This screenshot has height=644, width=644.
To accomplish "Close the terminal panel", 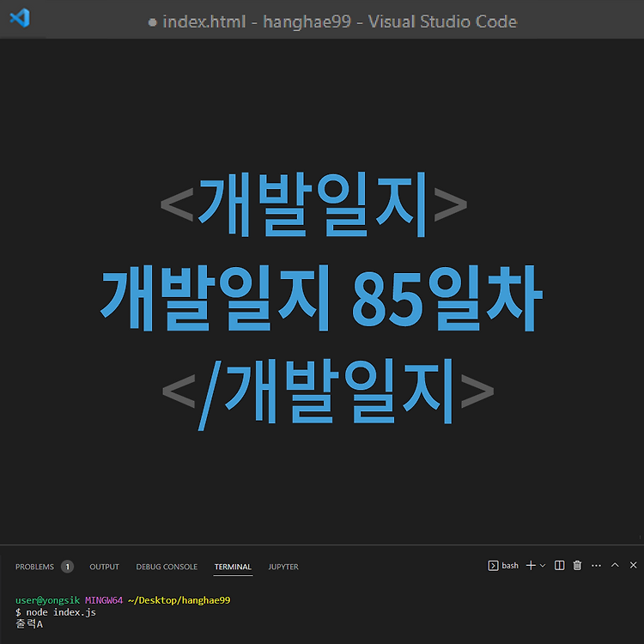I will tap(634, 565).
